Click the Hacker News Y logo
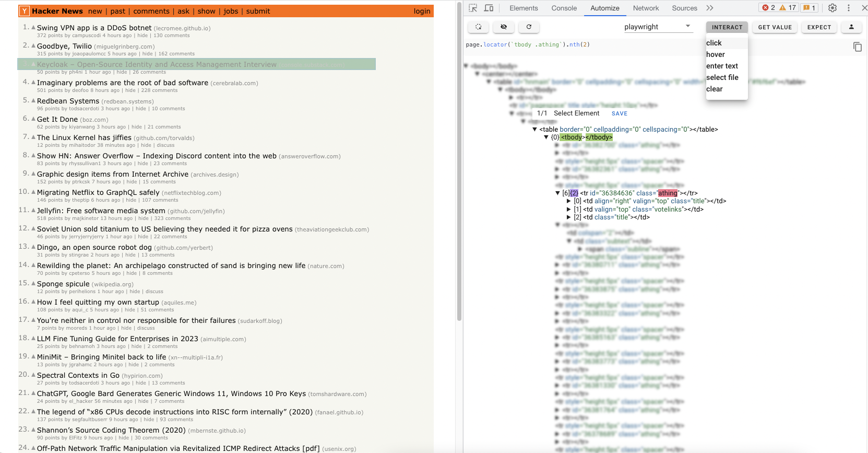Image resolution: width=868 pixels, height=453 pixels. [25, 11]
